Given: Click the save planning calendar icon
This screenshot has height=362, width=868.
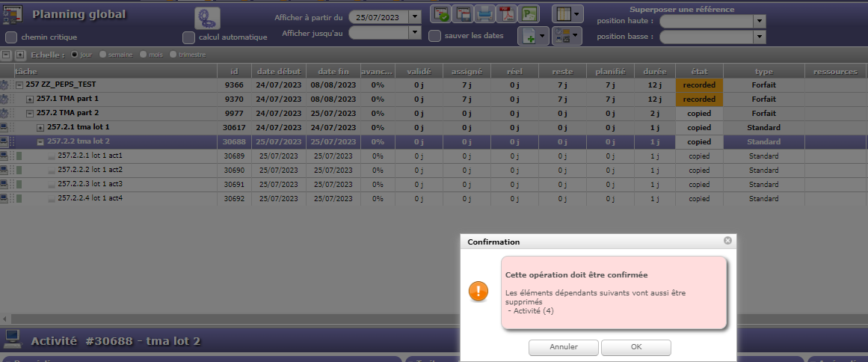Looking at the screenshot, I should pyautogui.click(x=464, y=13).
